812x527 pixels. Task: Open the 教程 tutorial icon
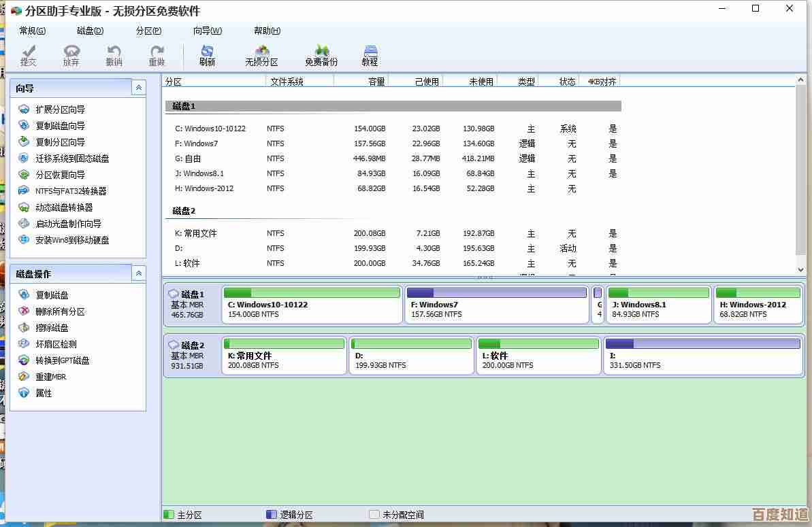(x=370, y=55)
